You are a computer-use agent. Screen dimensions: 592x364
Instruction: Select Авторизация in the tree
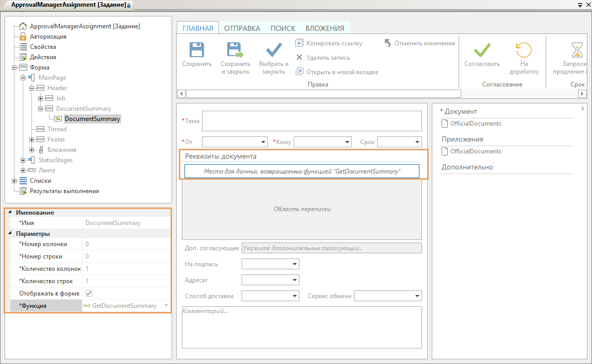pyautogui.click(x=48, y=37)
